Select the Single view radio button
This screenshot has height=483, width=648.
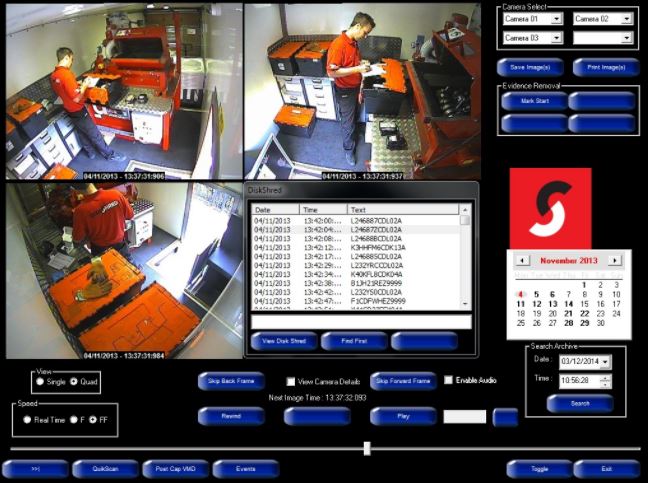click(40, 382)
